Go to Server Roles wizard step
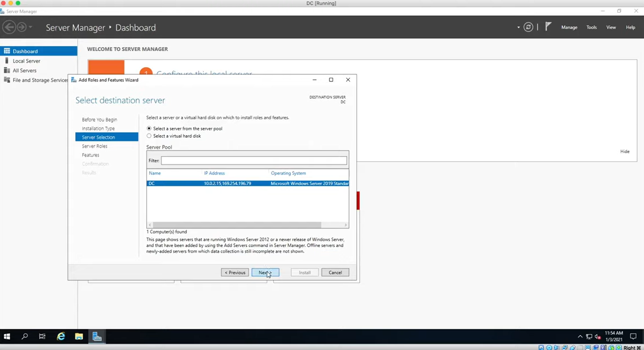The width and height of the screenshot is (644, 350). click(95, 146)
